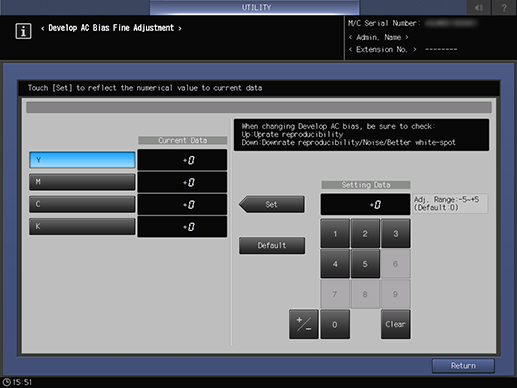Screen dimensions: 517x388
Task: Select the M color channel
Action: coord(82,182)
